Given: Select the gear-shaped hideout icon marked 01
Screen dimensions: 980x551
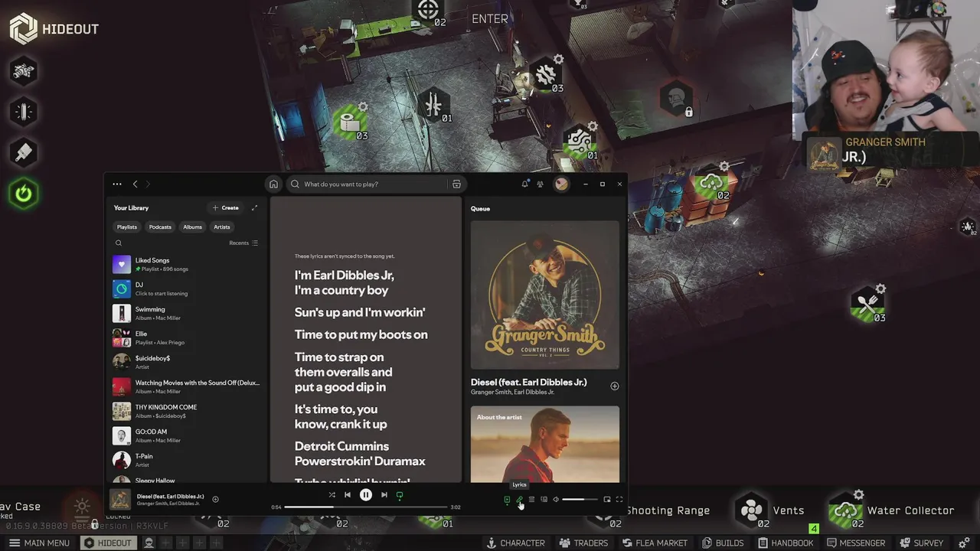Looking at the screenshot, I should tap(580, 141).
